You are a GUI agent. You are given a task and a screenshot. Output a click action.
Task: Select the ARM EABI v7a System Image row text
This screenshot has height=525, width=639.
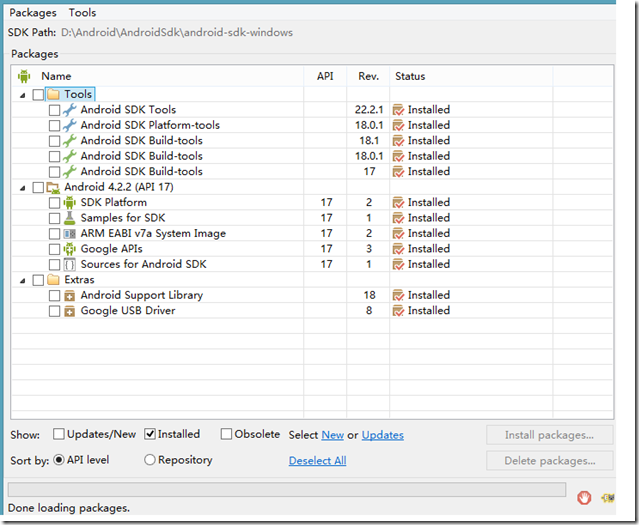coord(153,233)
